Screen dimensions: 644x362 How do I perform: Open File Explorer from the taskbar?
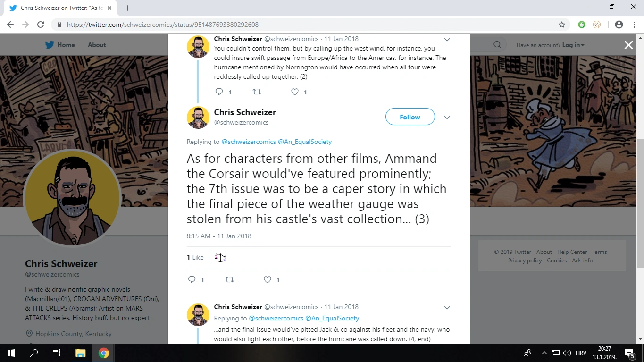point(80,353)
